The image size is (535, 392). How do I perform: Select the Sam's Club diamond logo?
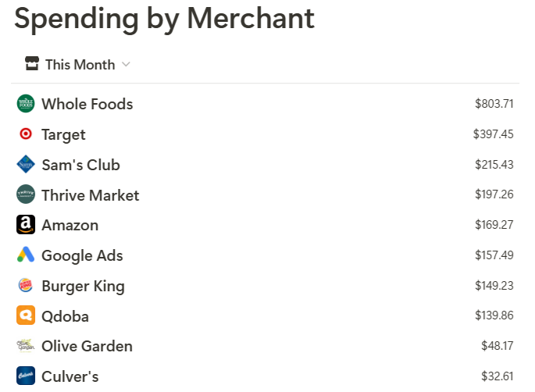tap(26, 165)
